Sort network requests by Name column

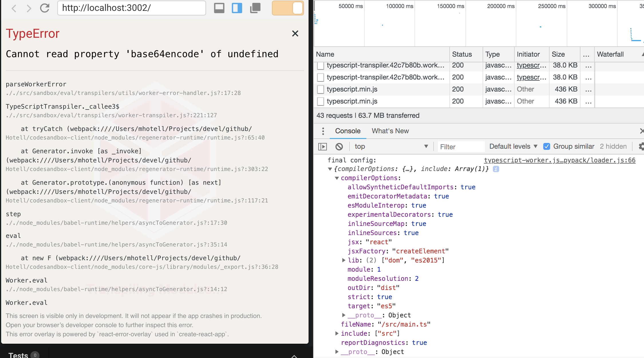pos(382,54)
